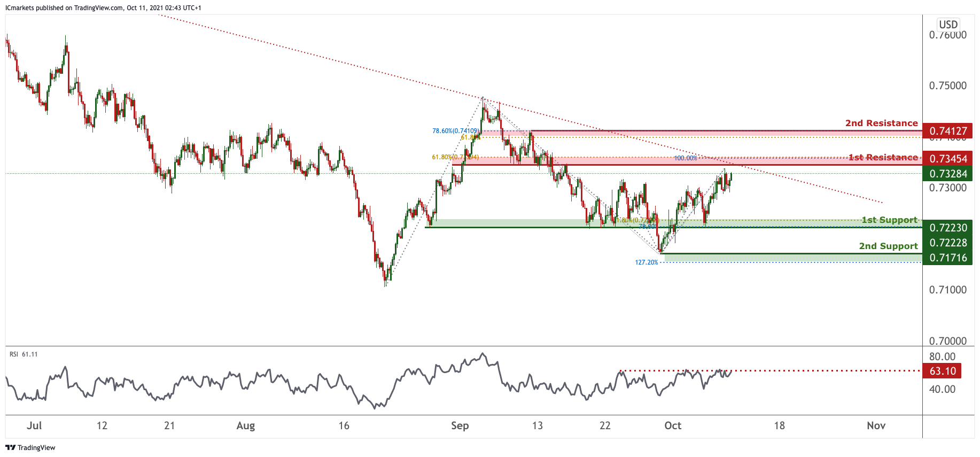Select the "1st Support" text label
Screen dimensions: 980x457
tap(889, 220)
